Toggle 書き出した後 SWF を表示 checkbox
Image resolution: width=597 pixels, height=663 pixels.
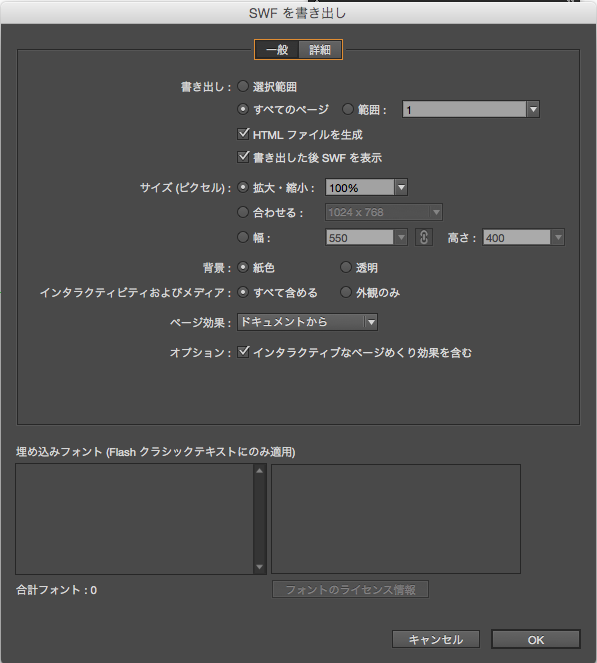[243, 157]
